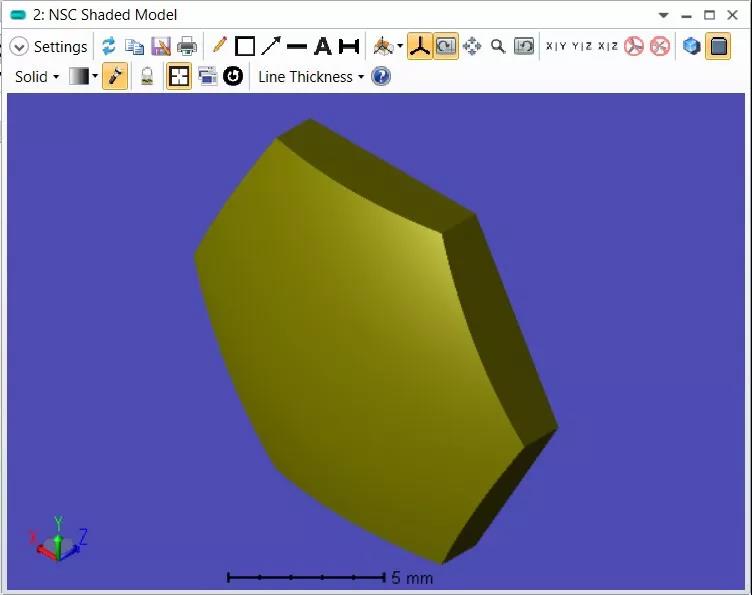Click the Settings label
This screenshot has width=752, height=595.
click(60, 47)
